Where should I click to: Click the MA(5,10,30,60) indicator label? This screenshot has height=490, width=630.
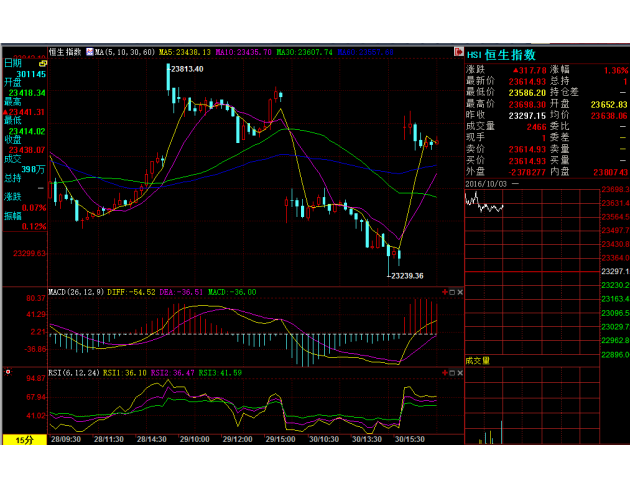point(125,52)
